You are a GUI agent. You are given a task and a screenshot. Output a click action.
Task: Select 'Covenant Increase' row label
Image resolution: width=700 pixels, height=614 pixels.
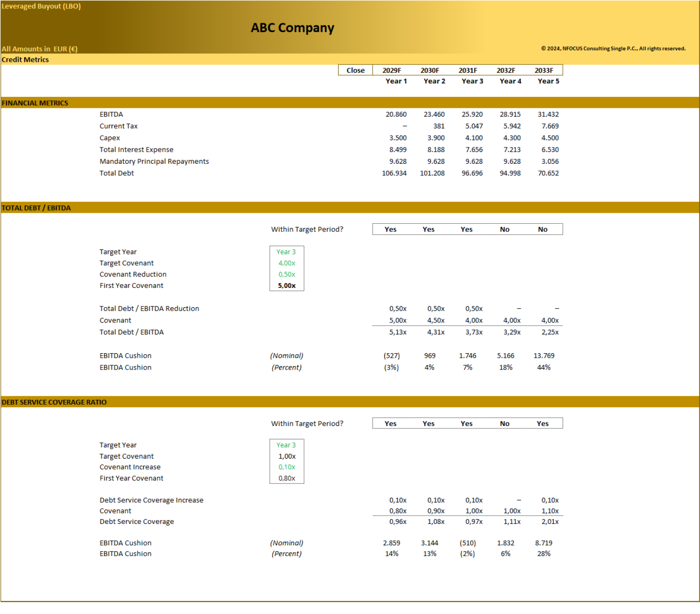130,467
